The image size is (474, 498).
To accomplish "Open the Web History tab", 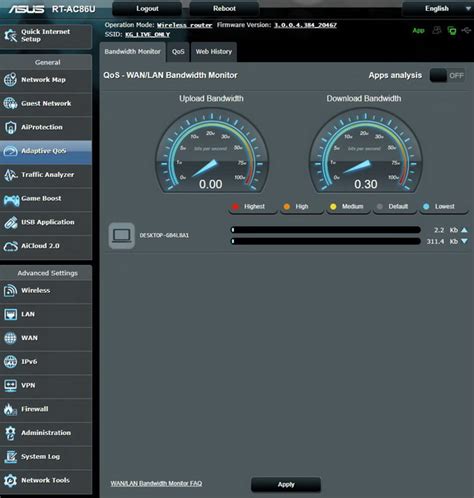I will tap(214, 52).
